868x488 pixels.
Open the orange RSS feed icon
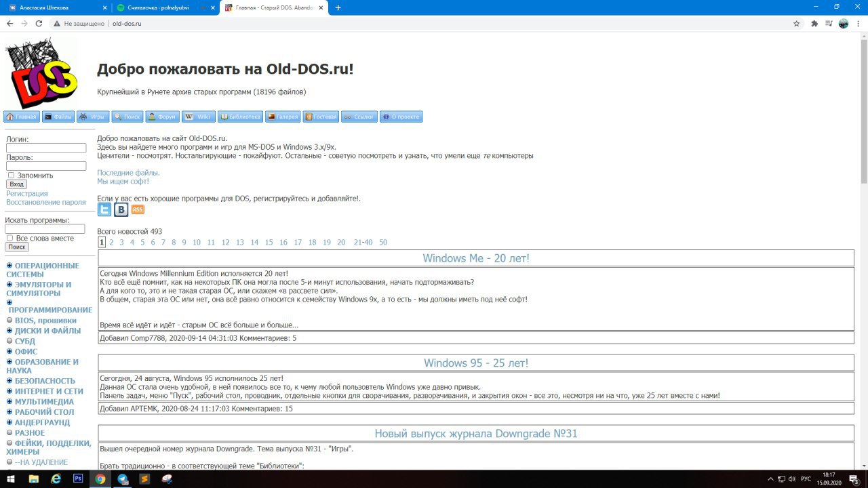click(138, 209)
